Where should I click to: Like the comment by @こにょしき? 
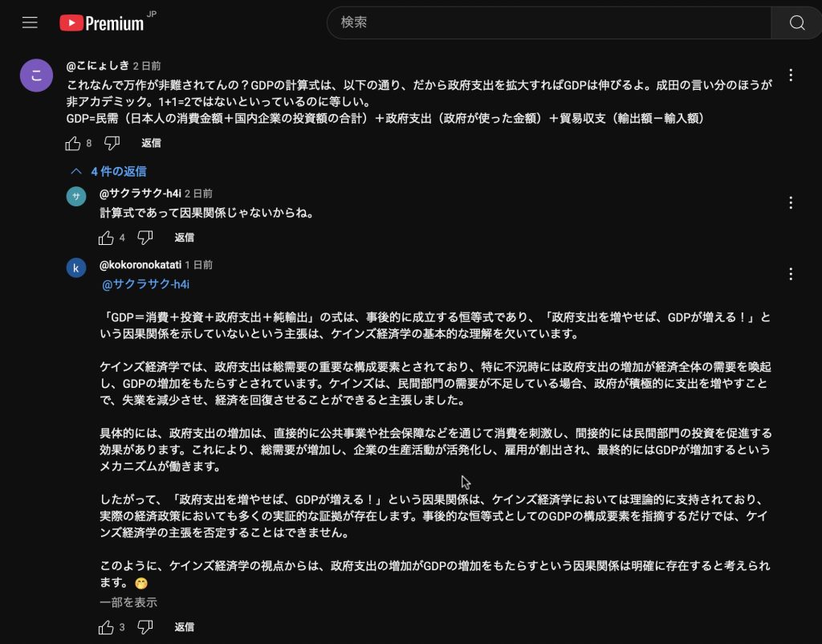click(x=73, y=143)
